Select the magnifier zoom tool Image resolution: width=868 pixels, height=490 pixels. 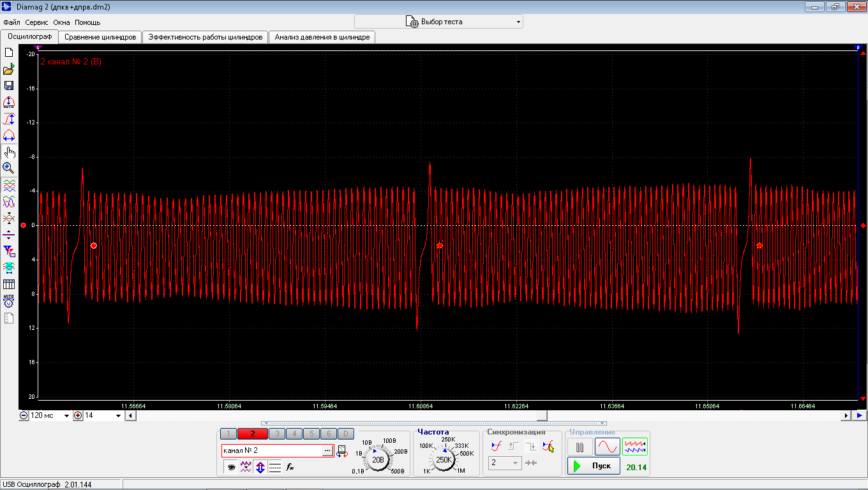[x=9, y=168]
